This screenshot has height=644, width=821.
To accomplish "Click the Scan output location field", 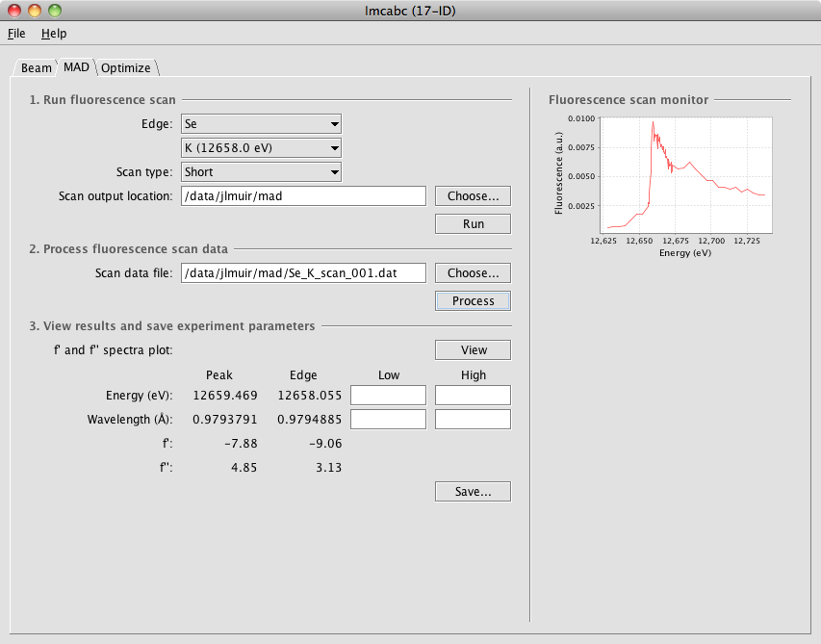I will point(304,196).
